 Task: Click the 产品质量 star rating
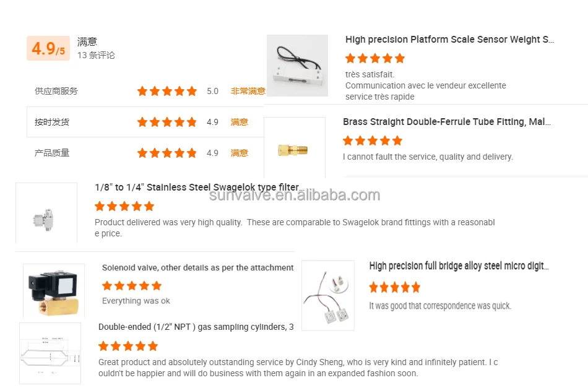[x=166, y=153]
